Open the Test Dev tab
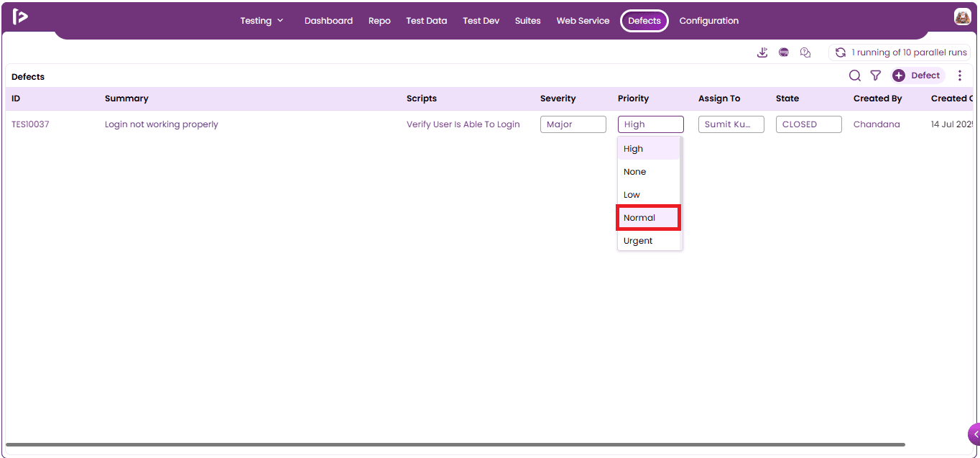The height and width of the screenshot is (458, 980). [481, 21]
